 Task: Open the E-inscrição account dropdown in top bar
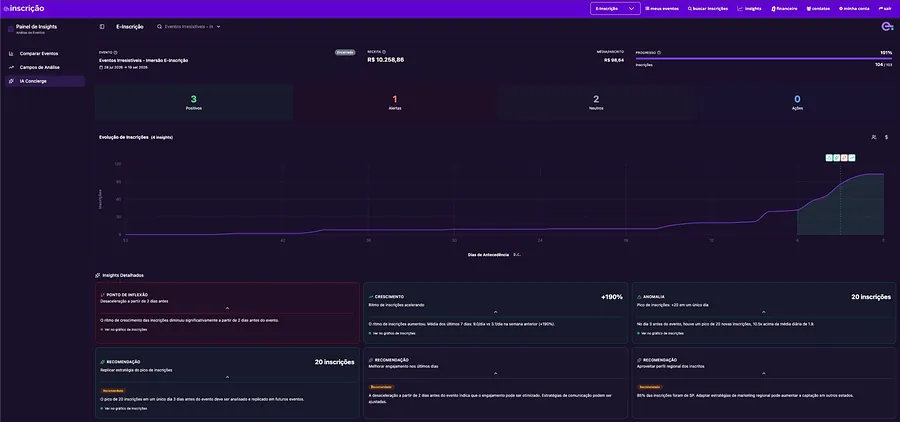615,9
